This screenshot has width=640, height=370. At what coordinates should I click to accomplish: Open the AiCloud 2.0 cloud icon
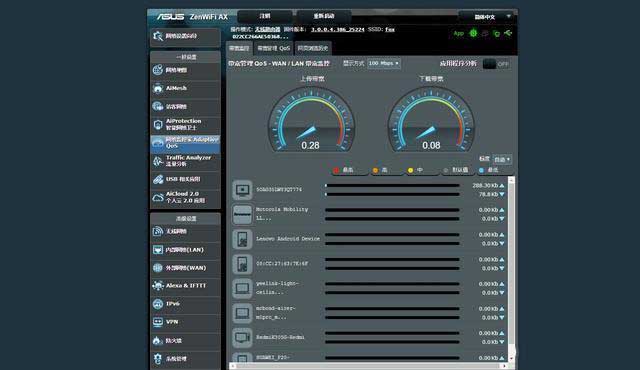(x=158, y=197)
